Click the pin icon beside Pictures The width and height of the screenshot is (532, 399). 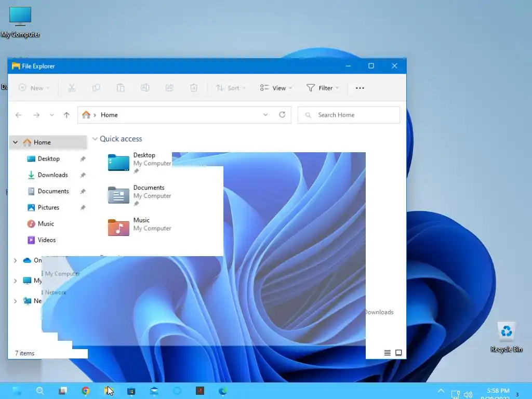[x=83, y=208]
